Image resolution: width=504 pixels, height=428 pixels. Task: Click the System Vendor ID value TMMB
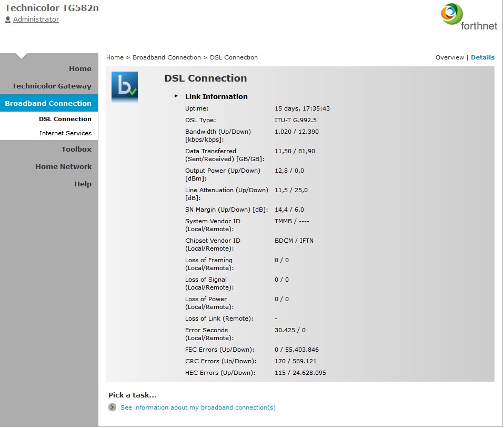tap(283, 221)
